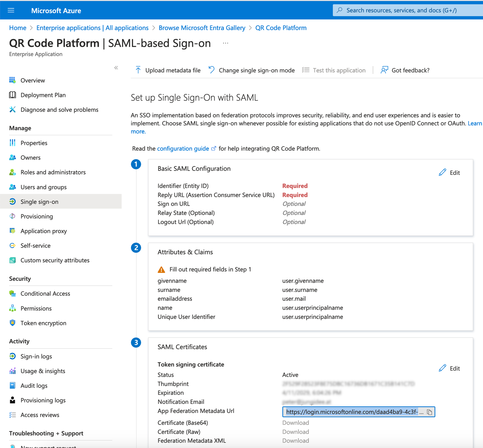Click the Owners people icon
This screenshot has width=483, height=448.
12,157
